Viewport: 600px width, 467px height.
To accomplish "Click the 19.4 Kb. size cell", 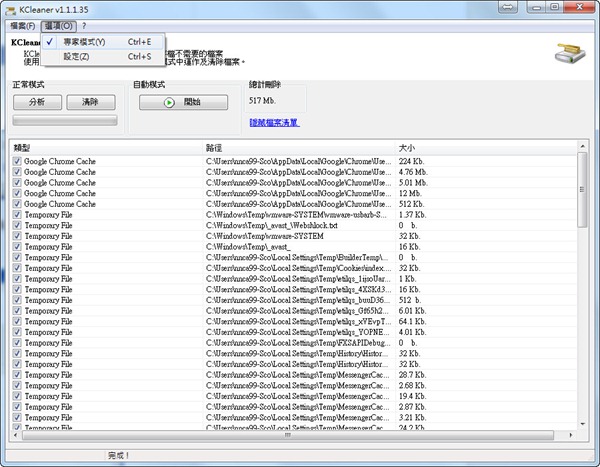I will 412,397.
